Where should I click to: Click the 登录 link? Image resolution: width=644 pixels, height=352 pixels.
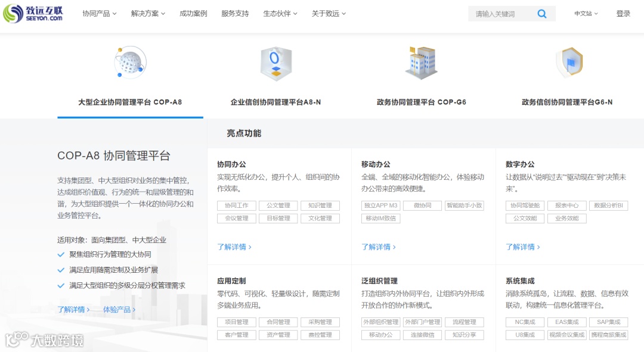click(623, 14)
